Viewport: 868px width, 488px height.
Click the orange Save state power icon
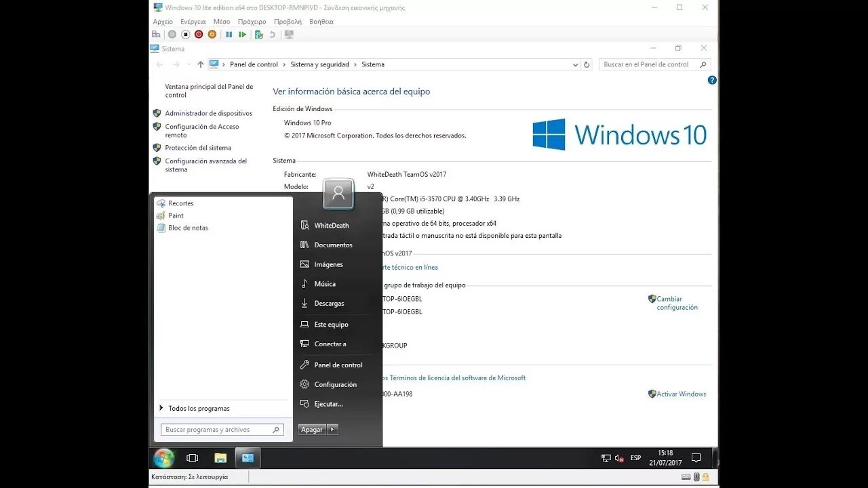[x=212, y=34]
